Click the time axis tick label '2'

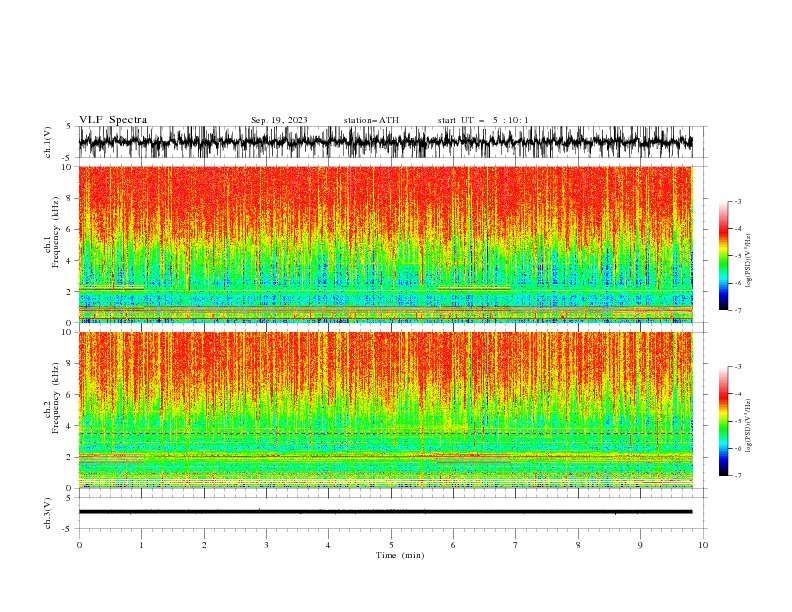click(x=204, y=545)
